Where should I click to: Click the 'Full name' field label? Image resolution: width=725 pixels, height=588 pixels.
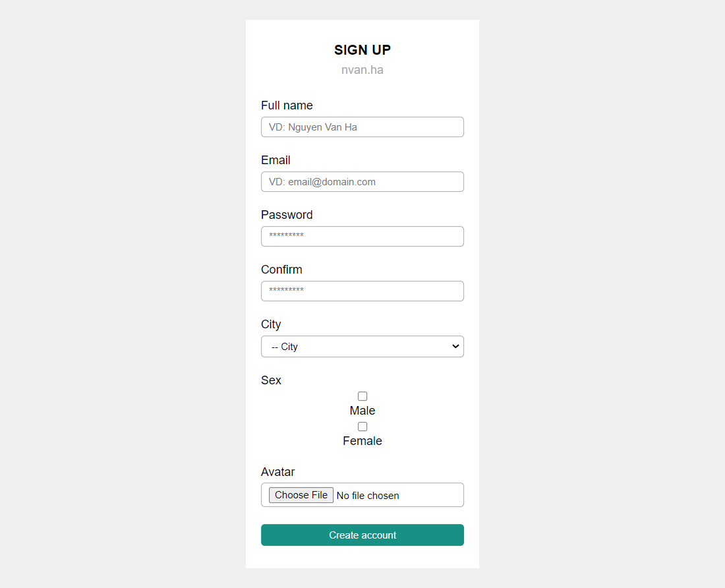(287, 105)
